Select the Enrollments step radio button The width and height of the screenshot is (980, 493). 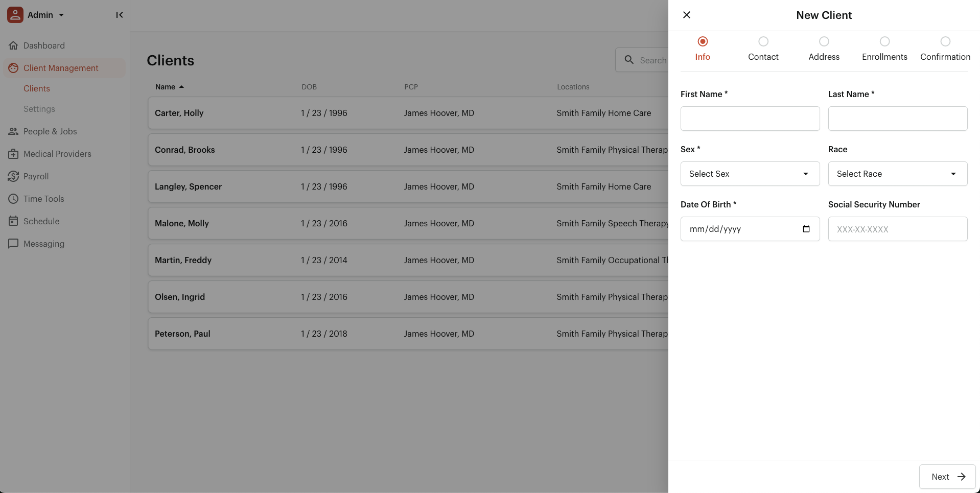click(x=884, y=41)
